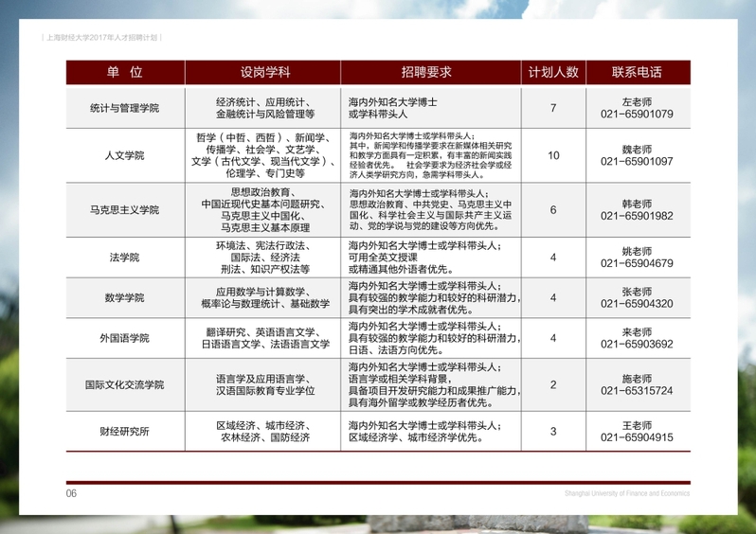Select the Shanghai University of Finance and Economics footer text
Viewport: 756px width, 534px height.
pyautogui.click(x=626, y=493)
